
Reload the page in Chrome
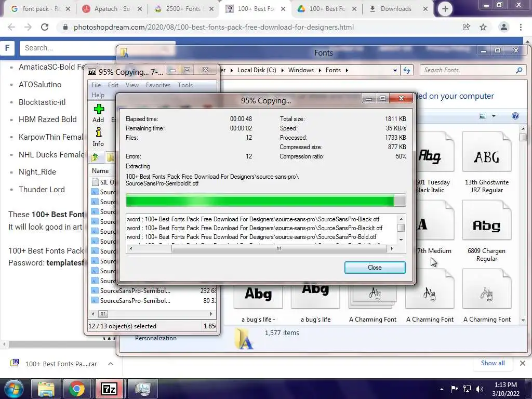[x=45, y=27]
